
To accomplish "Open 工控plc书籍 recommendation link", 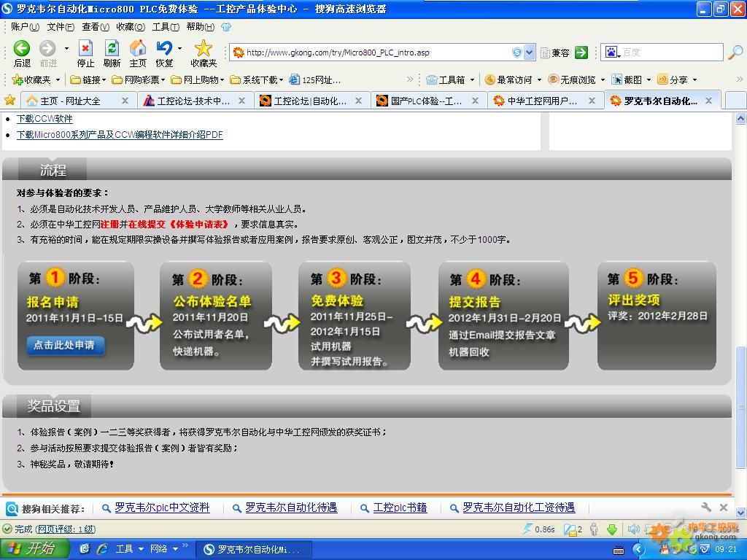I will click(400, 507).
